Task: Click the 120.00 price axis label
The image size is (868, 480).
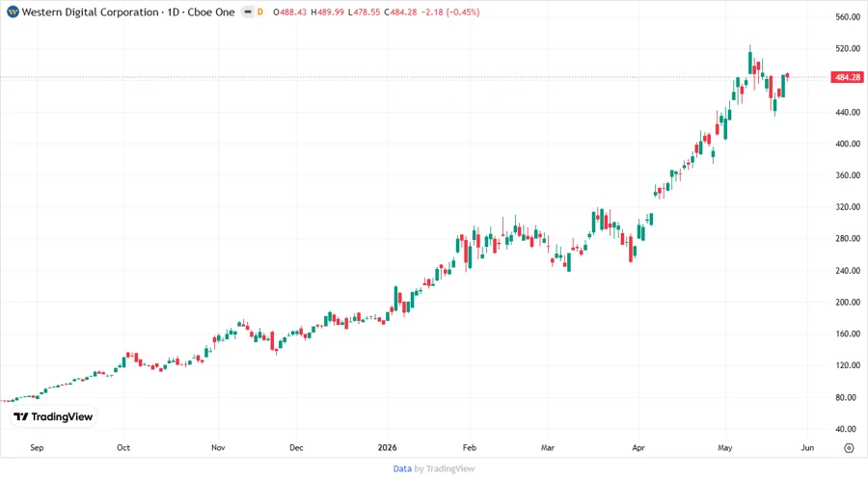Action: tap(848, 365)
